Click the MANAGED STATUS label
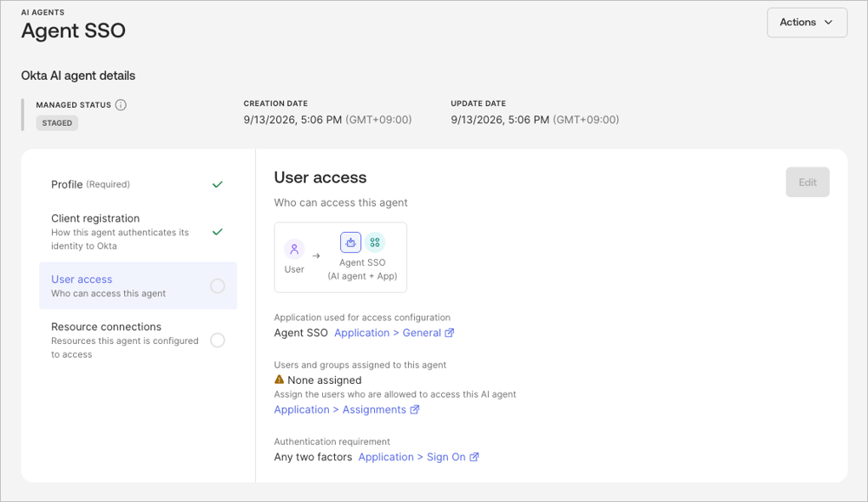Screen dimensions: 868x502 tap(74, 105)
